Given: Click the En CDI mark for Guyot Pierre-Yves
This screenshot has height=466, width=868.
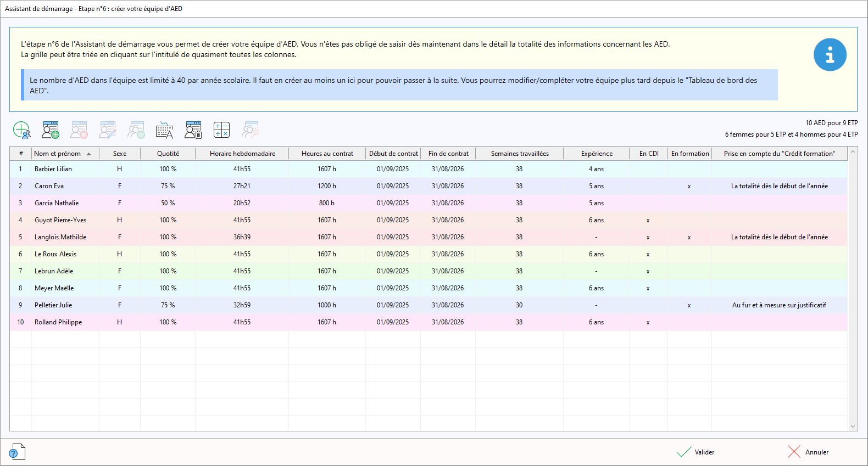Looking at the screenshot, I should click(648, 221).
